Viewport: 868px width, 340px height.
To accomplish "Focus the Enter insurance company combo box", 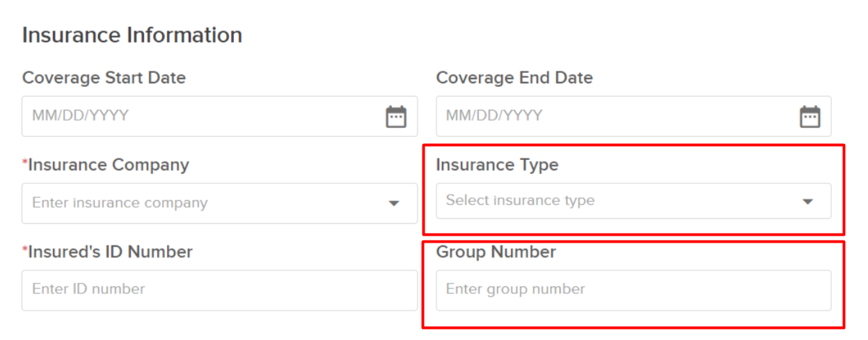I will click(x=220, y=203).
